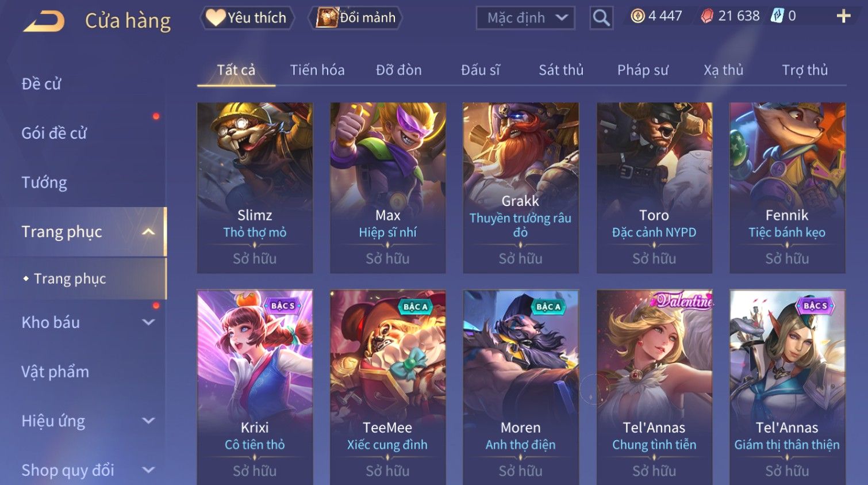Select the Krixi Cô tiên thỏ skin card
This screenshot has width=868, height=485.
coord(255,387)
